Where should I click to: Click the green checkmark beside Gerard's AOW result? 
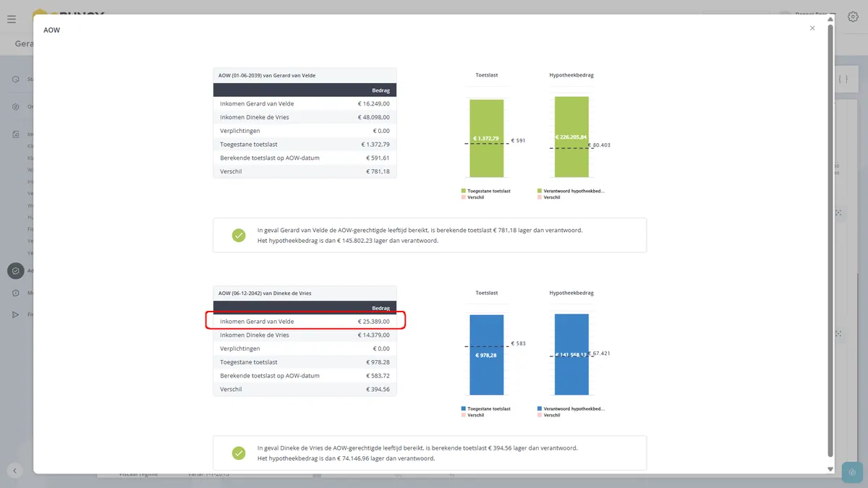(x=239, y=235)
